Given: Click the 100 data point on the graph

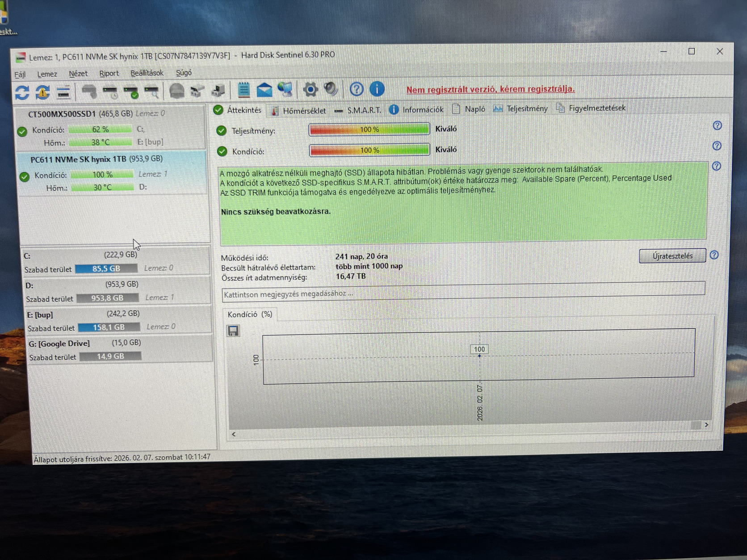Looking at the screenshot, I should click(479, 355).
